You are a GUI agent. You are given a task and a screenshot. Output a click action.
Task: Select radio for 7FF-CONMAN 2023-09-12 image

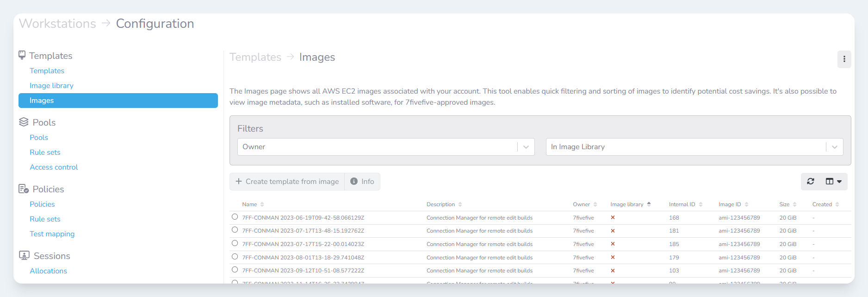click(x=235, y=270)
